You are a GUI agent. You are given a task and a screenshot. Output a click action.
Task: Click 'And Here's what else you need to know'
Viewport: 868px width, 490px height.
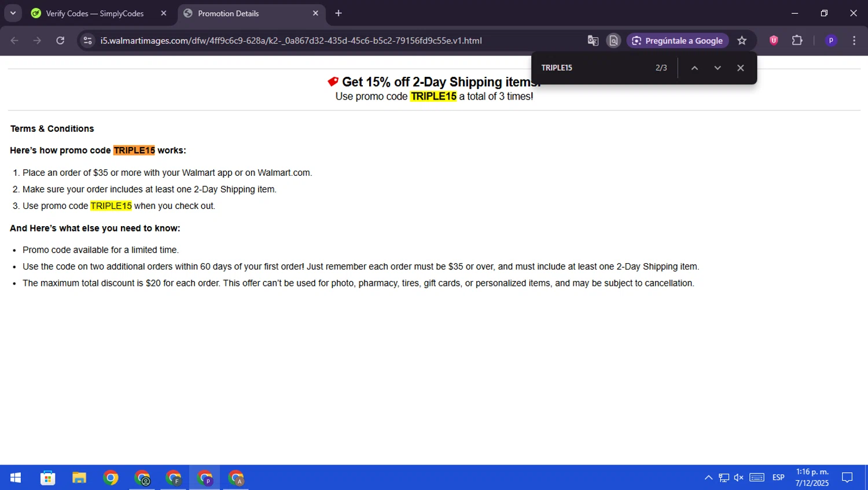click(95, 228)
